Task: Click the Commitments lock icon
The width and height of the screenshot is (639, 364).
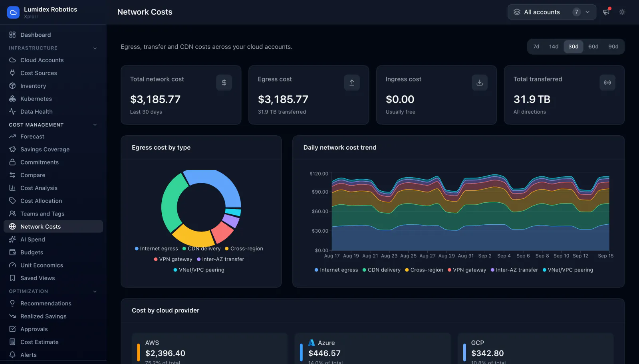Action: (12, 162)
